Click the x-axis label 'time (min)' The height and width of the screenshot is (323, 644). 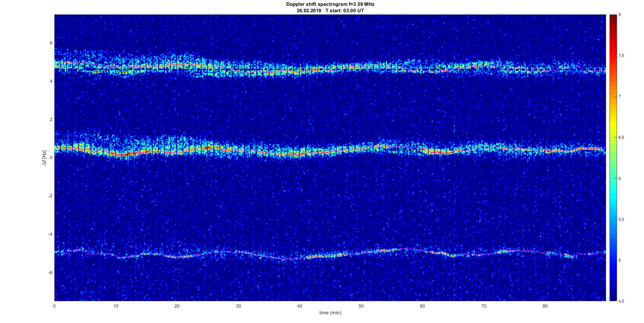coord(330,313)
